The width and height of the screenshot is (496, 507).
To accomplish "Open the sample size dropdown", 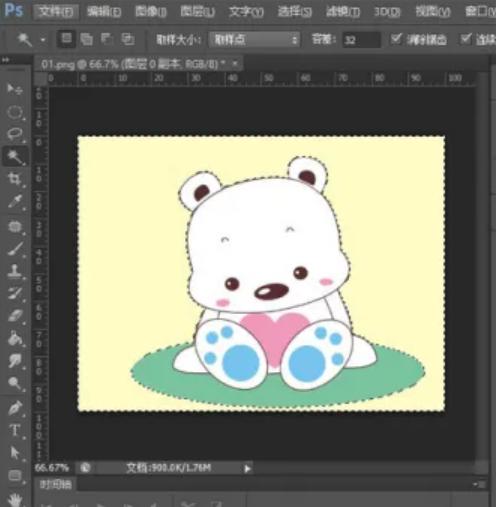I will point(255,40).
